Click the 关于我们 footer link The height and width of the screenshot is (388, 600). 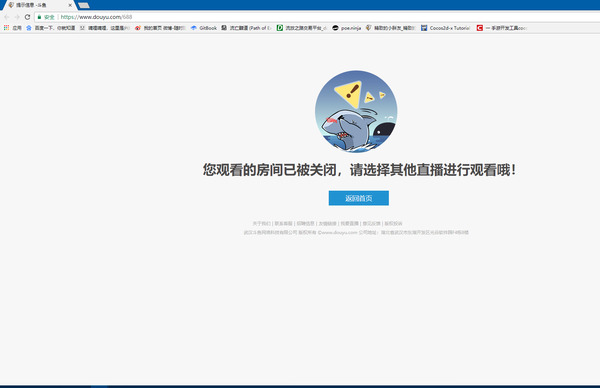(261, 223)
